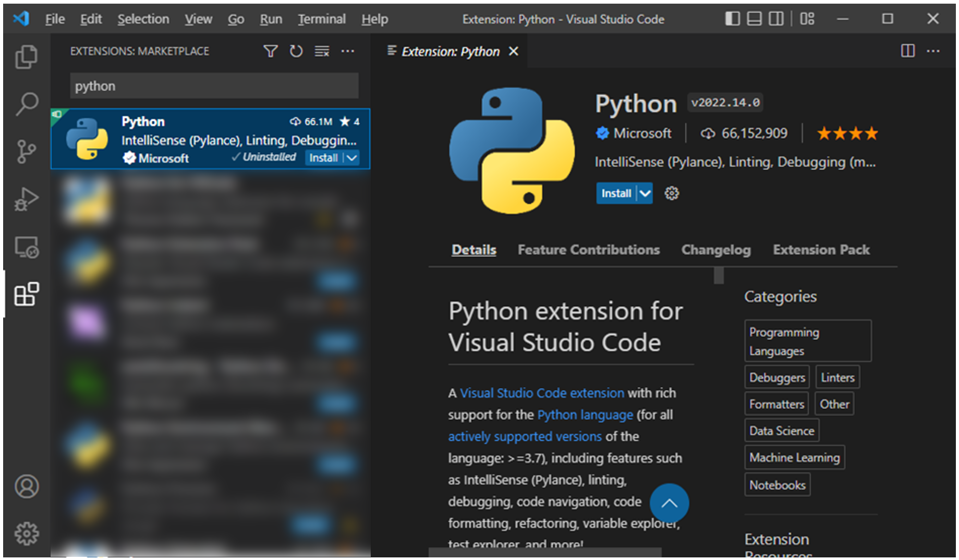Open Run and Debug view
The width and height of the screenshot is (959, 560).
click(26, 199)
